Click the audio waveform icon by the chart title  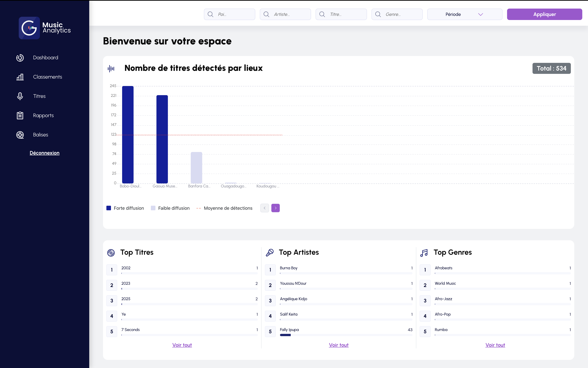[x=111, y=68]
